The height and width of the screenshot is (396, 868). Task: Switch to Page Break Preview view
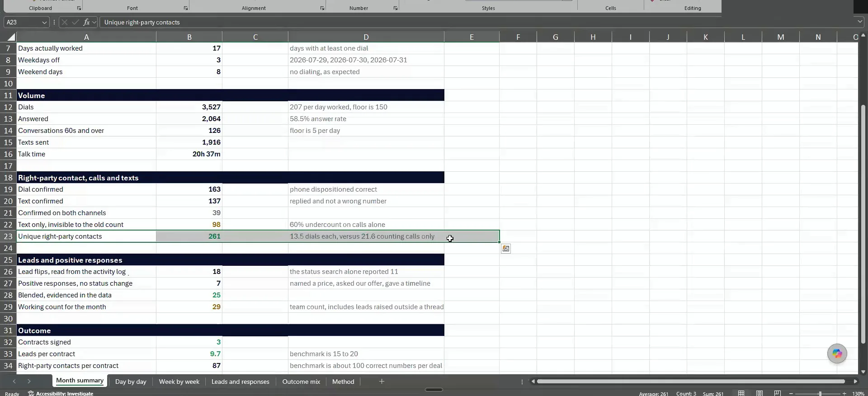click(778, 393)
